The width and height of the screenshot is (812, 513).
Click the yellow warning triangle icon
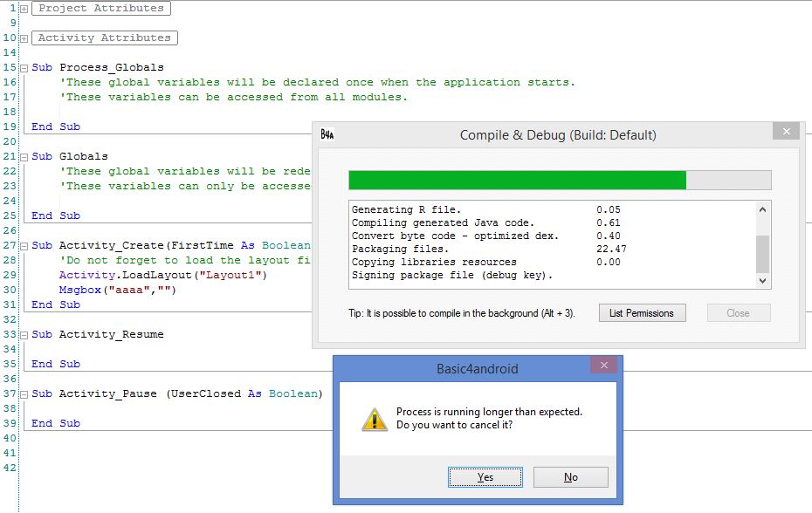point(375,420)
